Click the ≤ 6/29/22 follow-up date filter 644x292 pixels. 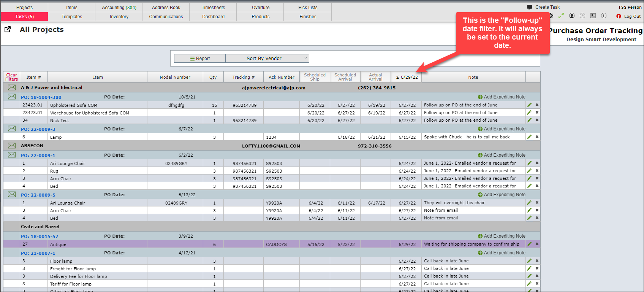coord(407,77)
